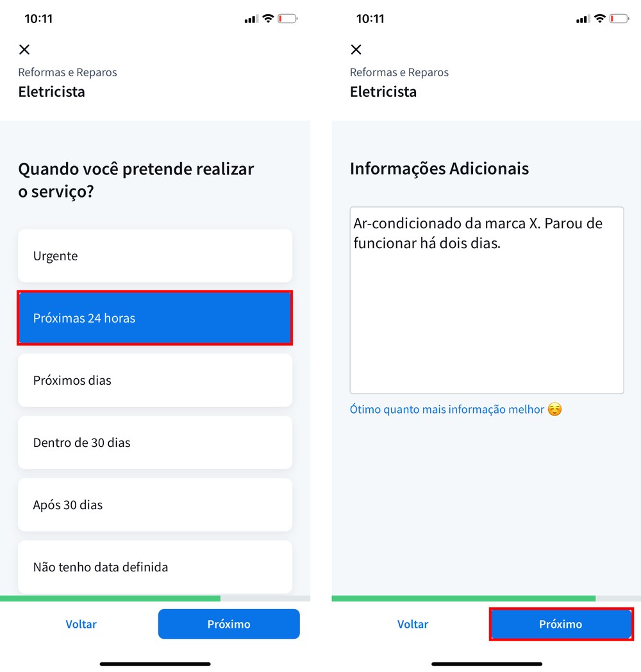Viewport: 641px width, 672px height.
Task: Tap the clock showing 10:11
Action: (38, 19)
